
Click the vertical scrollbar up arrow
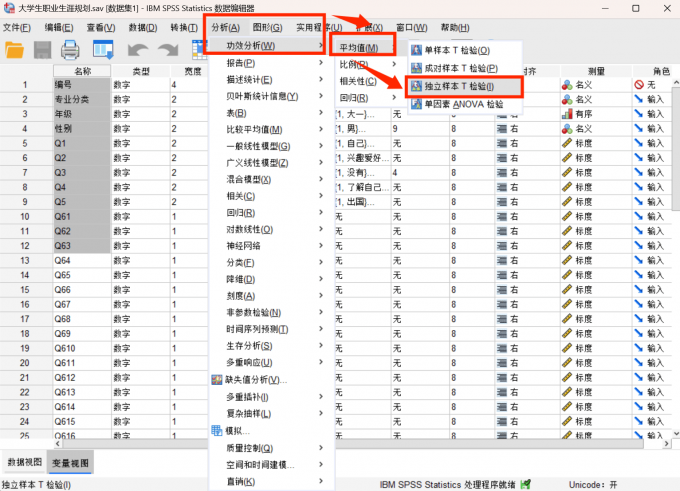(x=676, y=82)
